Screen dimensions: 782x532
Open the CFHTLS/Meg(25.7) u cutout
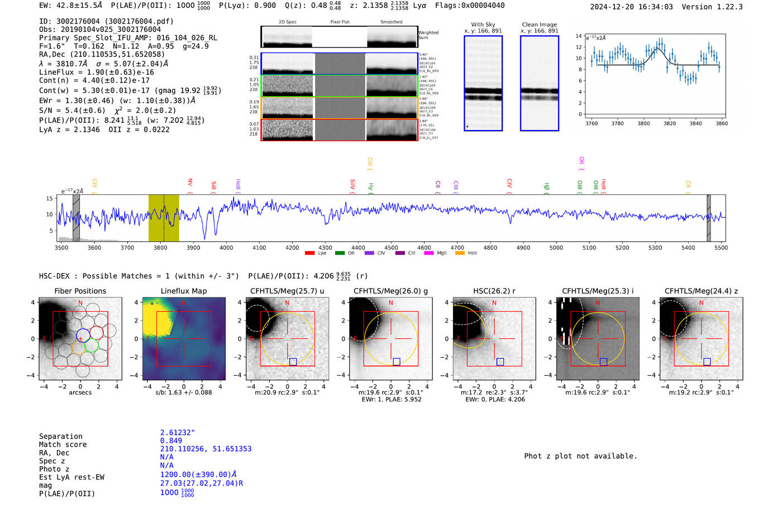click(x=287, y=339)
